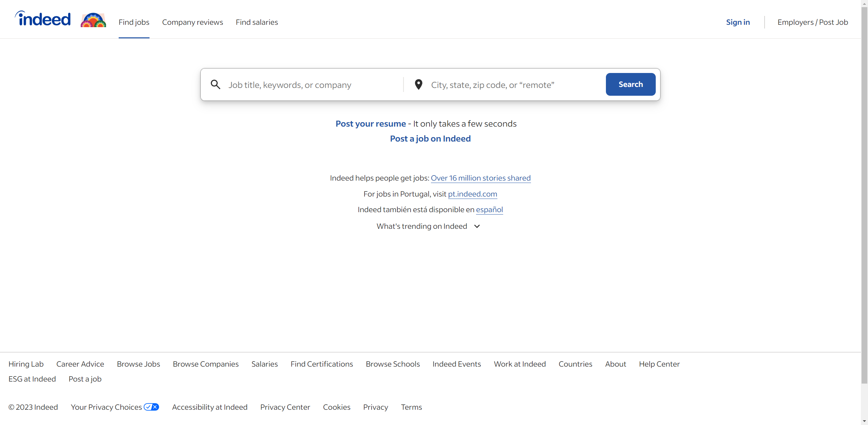Open Employers / Post Job link
Image resolution: width=868 pixels, height=425 pixels.
point(813,22)
